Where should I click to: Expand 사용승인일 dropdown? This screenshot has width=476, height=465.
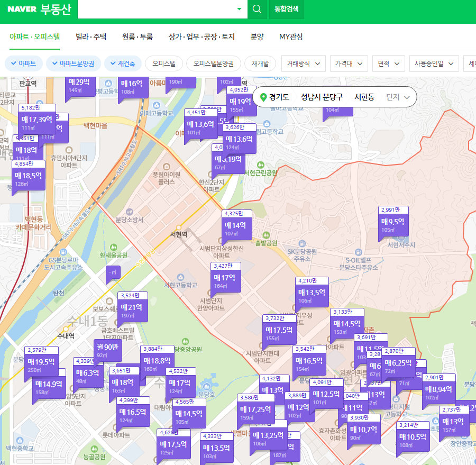(434, 63)
